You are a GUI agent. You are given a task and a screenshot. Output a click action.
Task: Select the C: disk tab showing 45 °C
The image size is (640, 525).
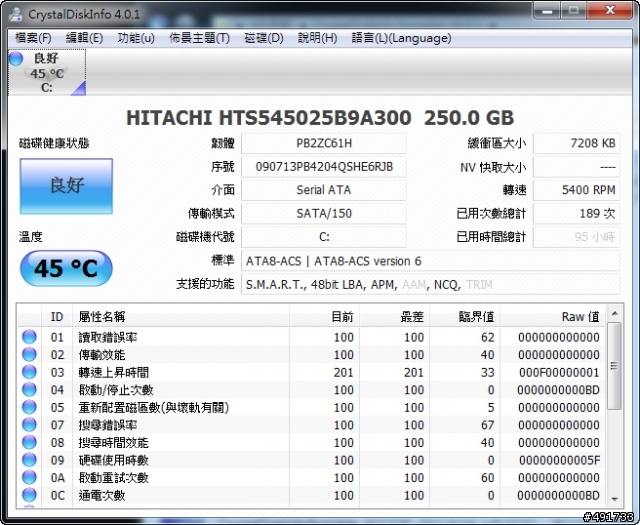47,73
